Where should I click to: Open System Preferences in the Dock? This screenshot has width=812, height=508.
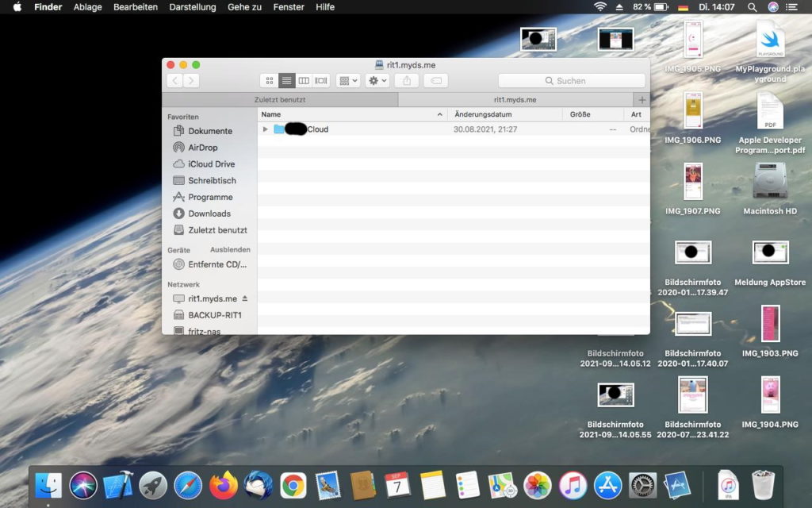coord(642,486)
